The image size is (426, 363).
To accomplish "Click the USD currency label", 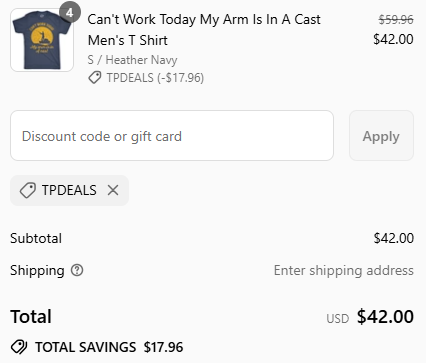I will (x=338, y=319).
